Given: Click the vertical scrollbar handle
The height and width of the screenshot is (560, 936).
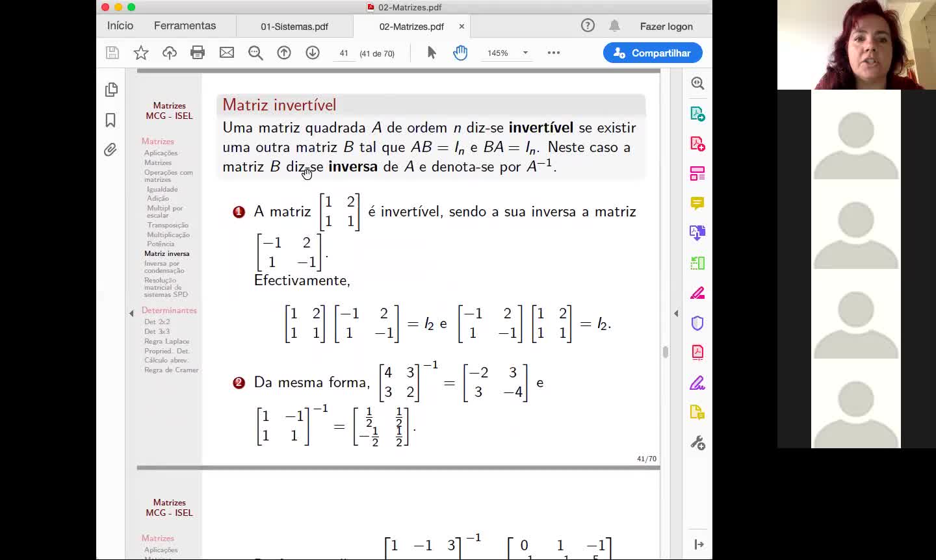Looking at the screenshot, I should pyautogui.click(x=665, y=351).
